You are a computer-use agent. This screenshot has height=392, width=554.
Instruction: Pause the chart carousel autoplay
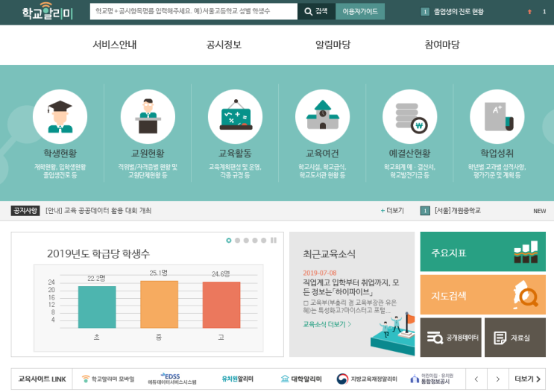[274, 241]
